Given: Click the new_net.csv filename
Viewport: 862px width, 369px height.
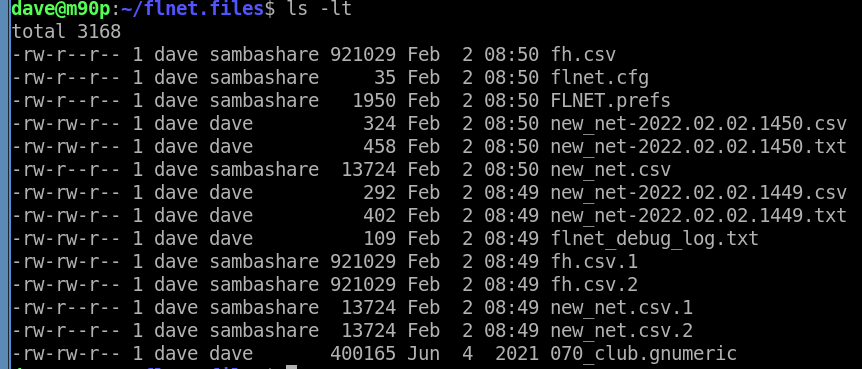Looking at the screenshot, I should [x=610, y=169].
